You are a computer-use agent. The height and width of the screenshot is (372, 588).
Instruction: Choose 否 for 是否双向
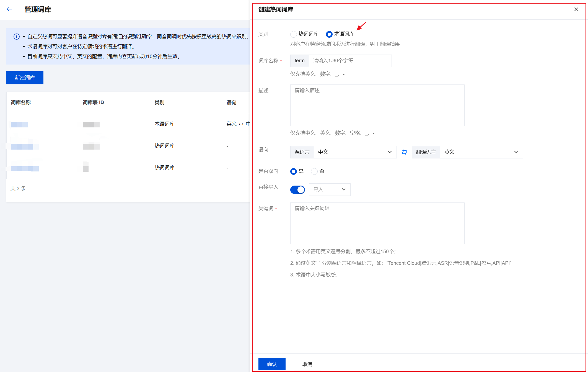click(x=314, y=171)
